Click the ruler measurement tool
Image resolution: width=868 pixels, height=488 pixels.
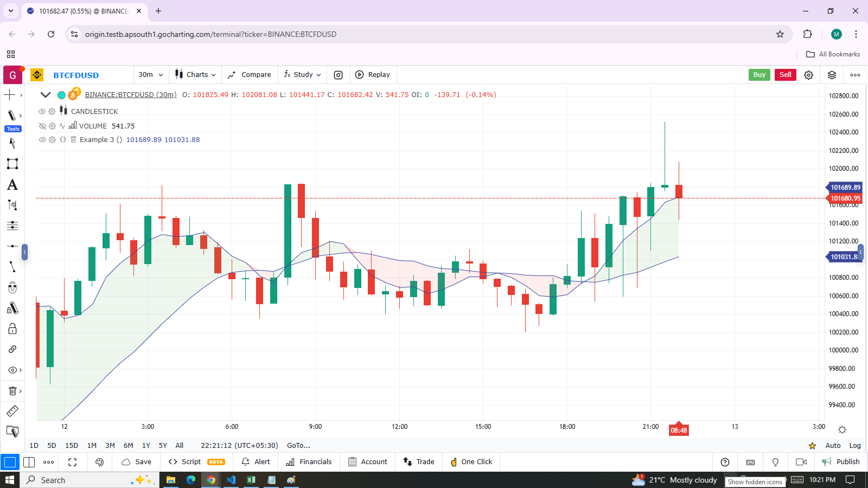point(12,412)
